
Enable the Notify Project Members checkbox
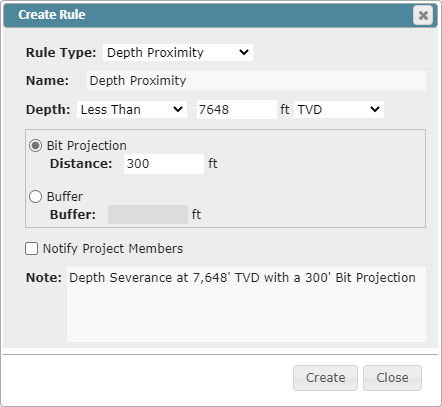tap(31, 248)
